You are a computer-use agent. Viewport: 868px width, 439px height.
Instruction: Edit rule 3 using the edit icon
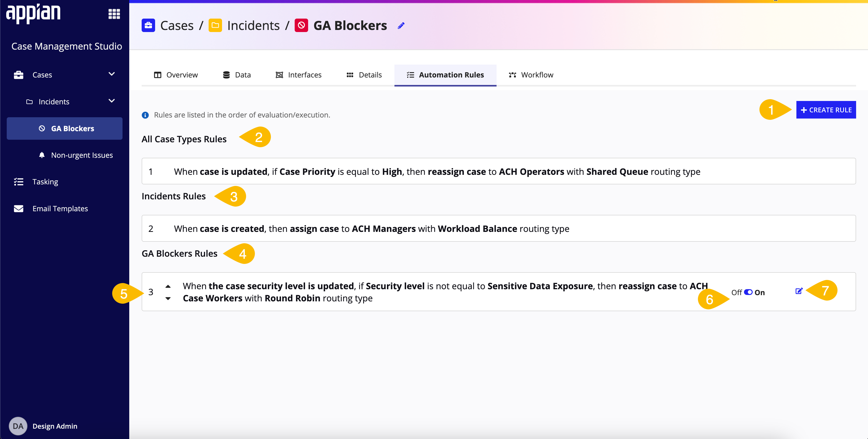799,291
